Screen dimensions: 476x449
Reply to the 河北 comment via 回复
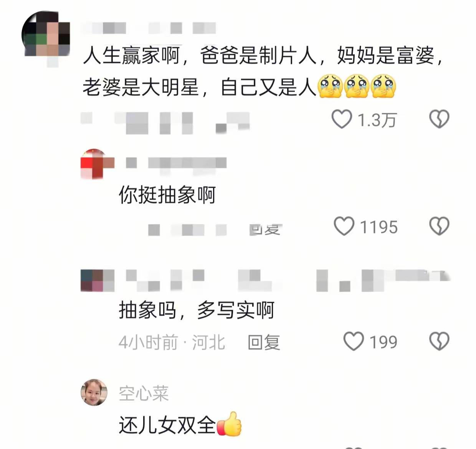264,342
